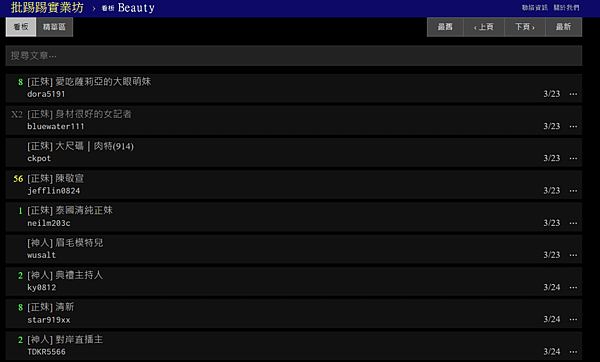Focus the 搜尋文章 search field
600x362 pixels.
tap(294, 56)
